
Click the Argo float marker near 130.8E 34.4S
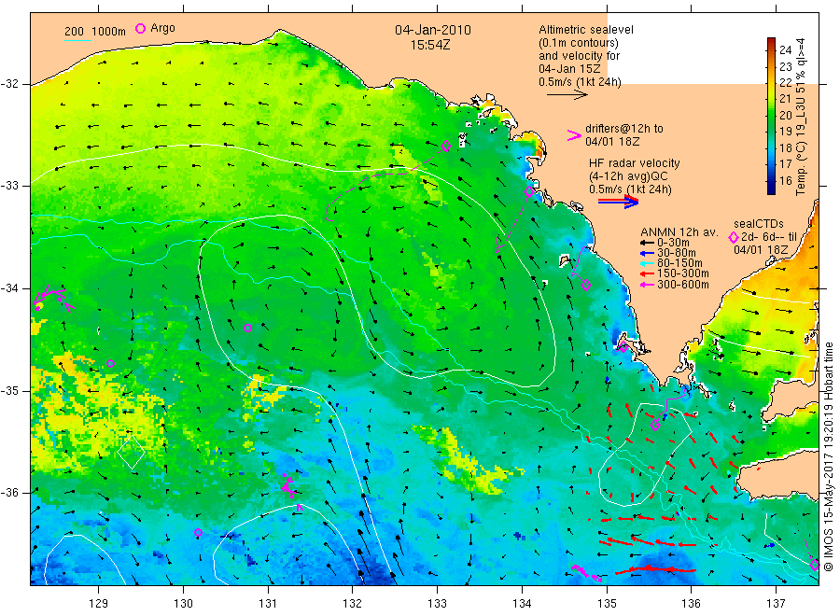pyautogui.click(x=247, y=328)
